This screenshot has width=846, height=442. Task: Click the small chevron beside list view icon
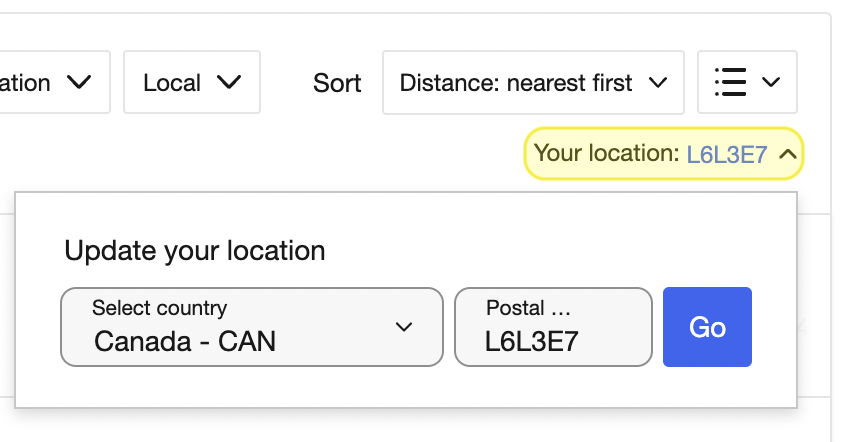click(770, 82)
